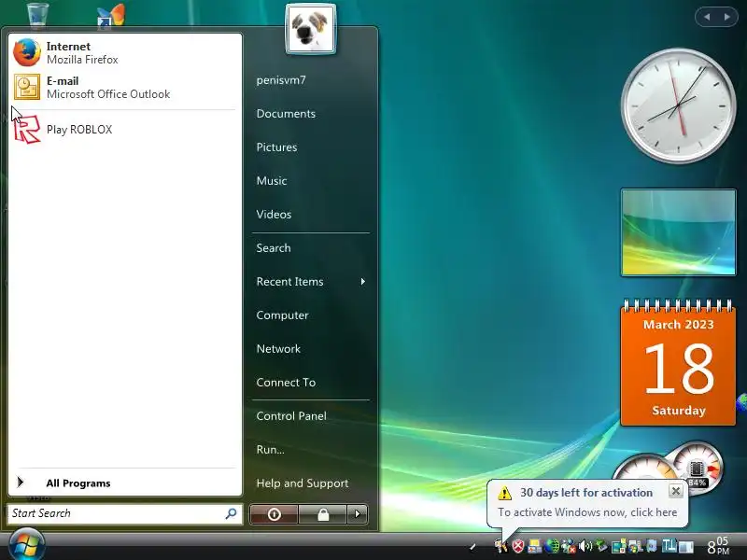Image resolution: width=747 pixels, height=560 pixels.
Task: Click the March 2023 calendar gadget
Action: (x=678, y=363)
